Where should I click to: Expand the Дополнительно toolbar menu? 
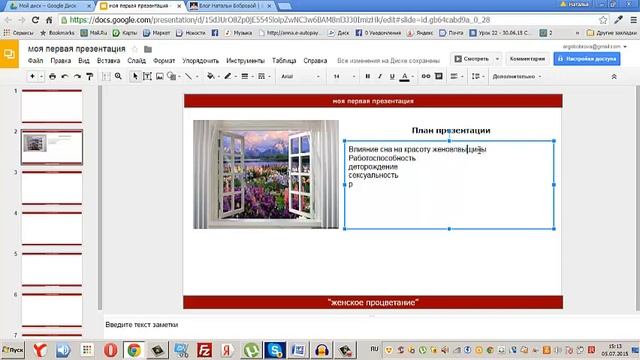tap(517, 76)
